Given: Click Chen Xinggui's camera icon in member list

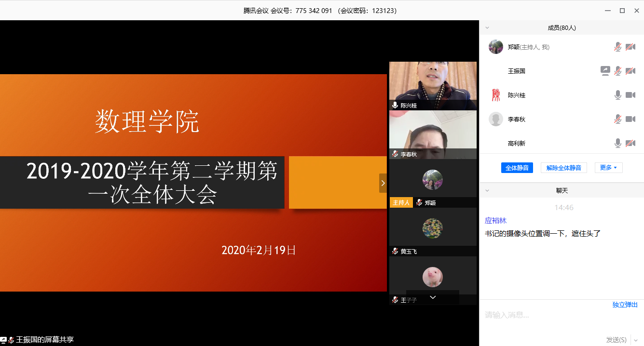Looking at the screenshot, I should click(630, 95).
